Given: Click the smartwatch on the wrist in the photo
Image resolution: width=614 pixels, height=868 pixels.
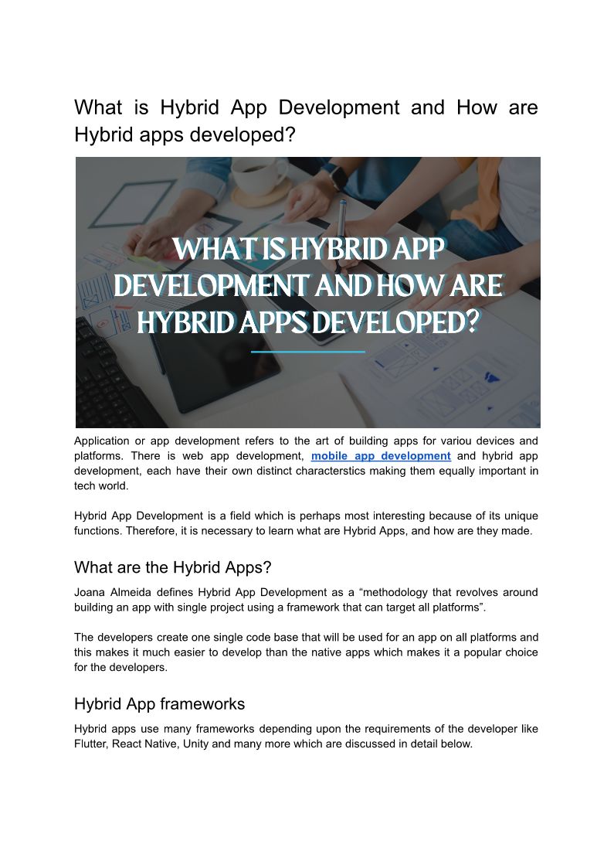Looking at the screenshot, I should point(337,178).
